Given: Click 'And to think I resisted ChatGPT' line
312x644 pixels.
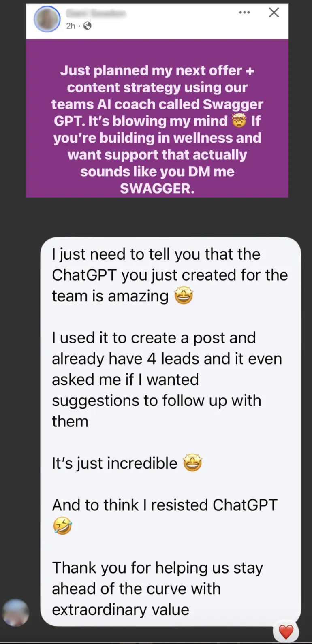Looking at the screenshot, I should (165, 505).
